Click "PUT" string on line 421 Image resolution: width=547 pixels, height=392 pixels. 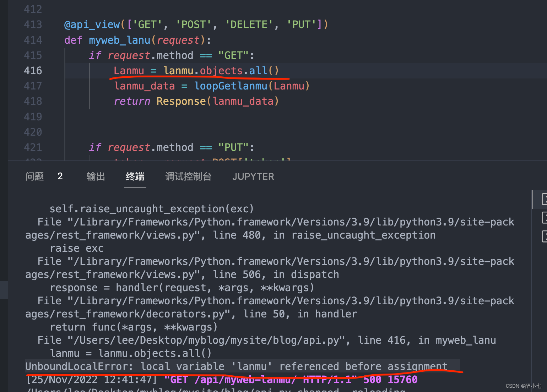(233, 147)
